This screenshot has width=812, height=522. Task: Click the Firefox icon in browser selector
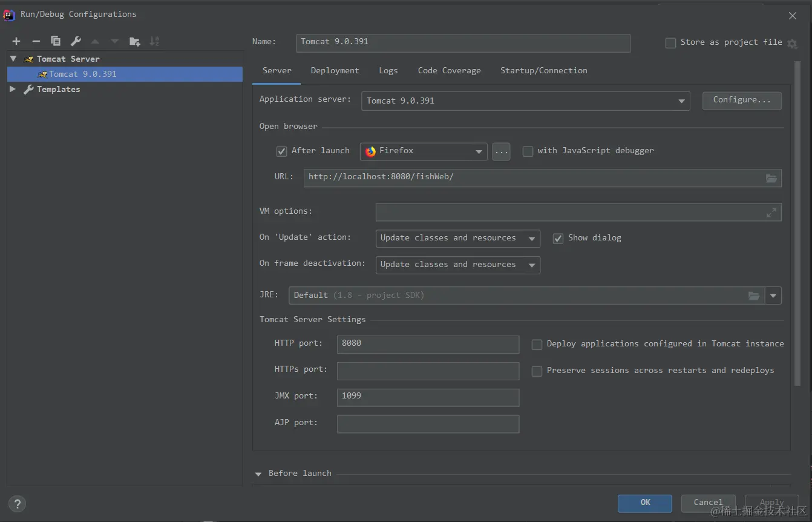click(x=370, y=151)
